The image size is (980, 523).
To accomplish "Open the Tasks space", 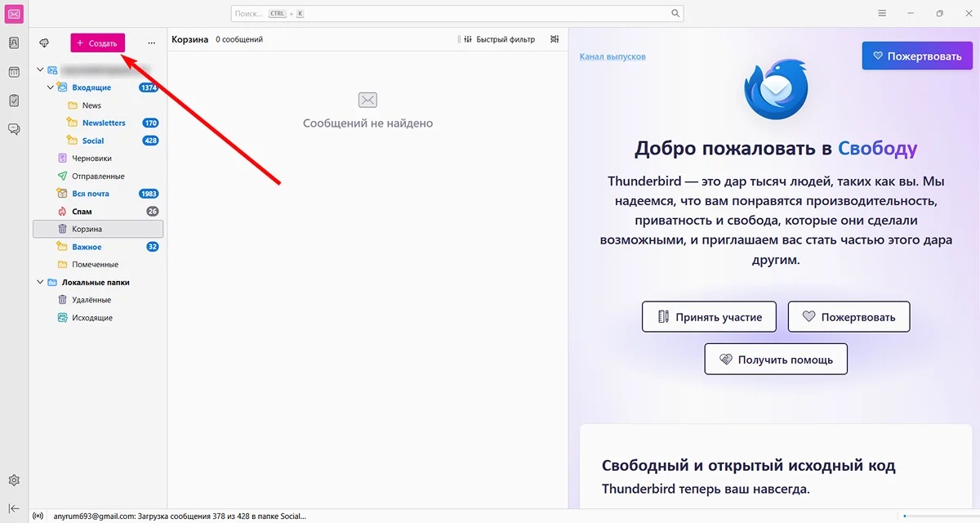I will click(x=14, y=101).
